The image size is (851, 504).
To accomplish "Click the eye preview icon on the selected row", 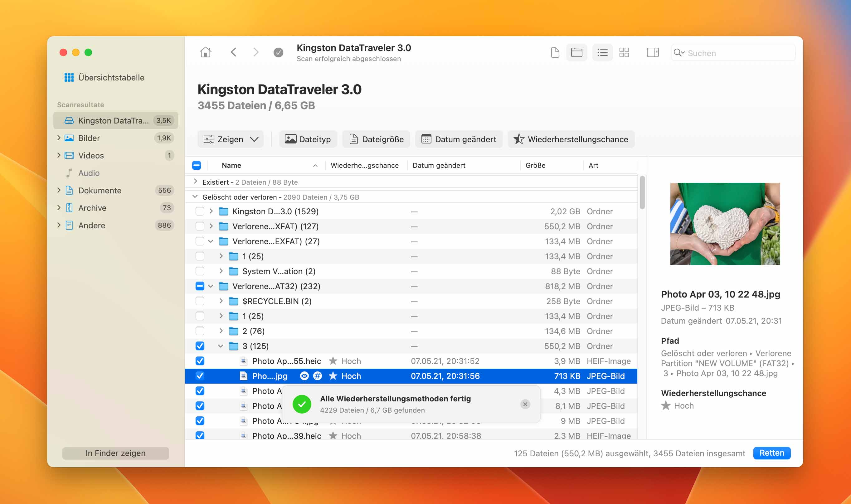I will point(304,376).
